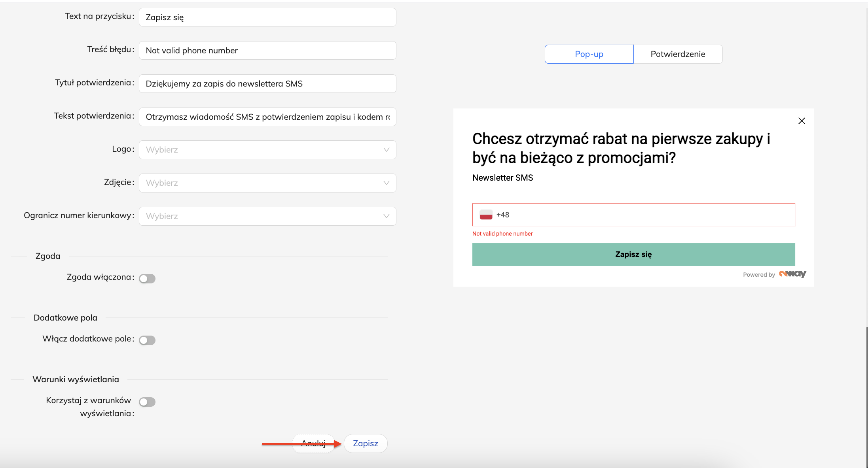Click the Logo dropdown chevron arrow
868x468 pixels.
(386, 150)
